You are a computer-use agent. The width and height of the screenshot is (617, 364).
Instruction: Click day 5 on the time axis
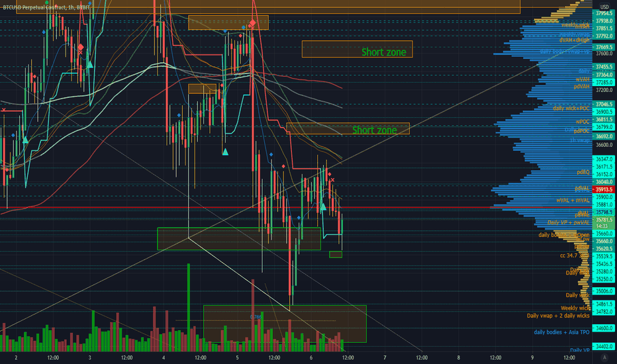[x=237, y=357]
